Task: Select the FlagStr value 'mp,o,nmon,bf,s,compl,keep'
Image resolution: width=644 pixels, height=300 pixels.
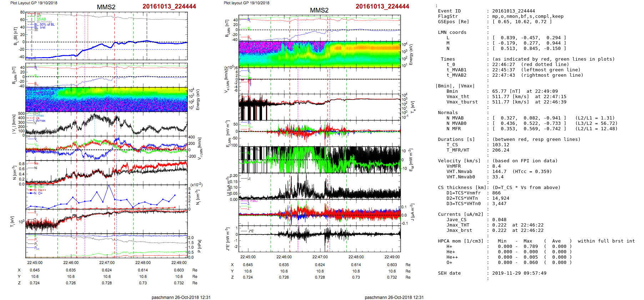Action: tap(528, 16)
